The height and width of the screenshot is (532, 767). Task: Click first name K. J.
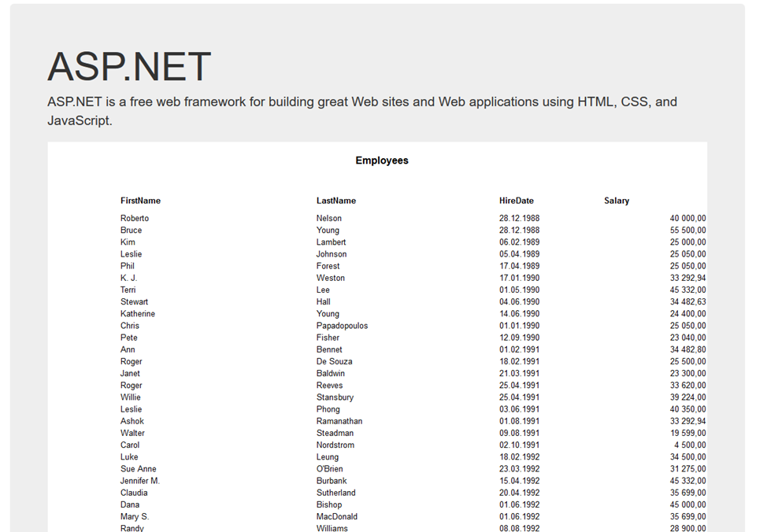[x=128, y=278]
